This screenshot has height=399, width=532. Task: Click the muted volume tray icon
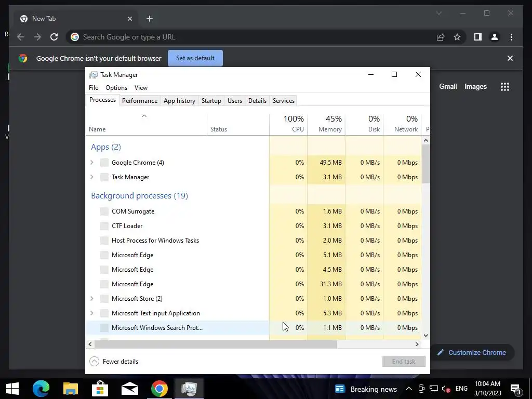[446, 389]
